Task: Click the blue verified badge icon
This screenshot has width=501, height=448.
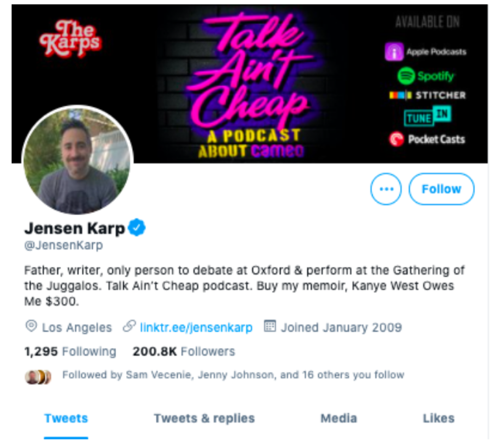Action: point(137,228)
